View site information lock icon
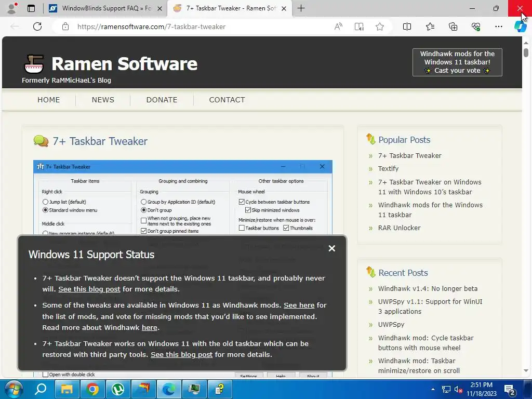This screenshot has height=399, width=532. pos(65,26)
